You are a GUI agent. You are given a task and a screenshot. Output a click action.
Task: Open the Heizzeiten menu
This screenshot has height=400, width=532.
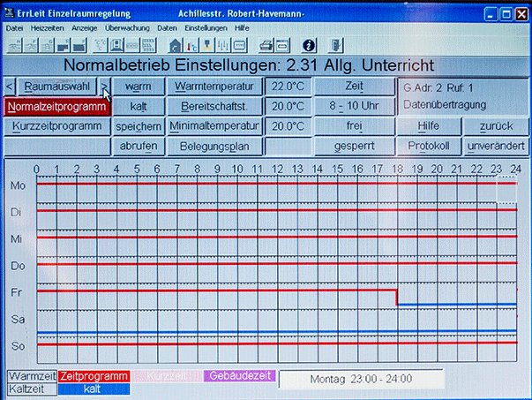(x=45, y=28)
